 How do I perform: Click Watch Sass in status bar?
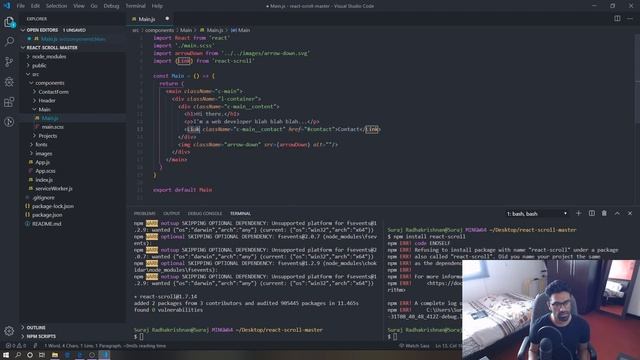click(414, 346)
